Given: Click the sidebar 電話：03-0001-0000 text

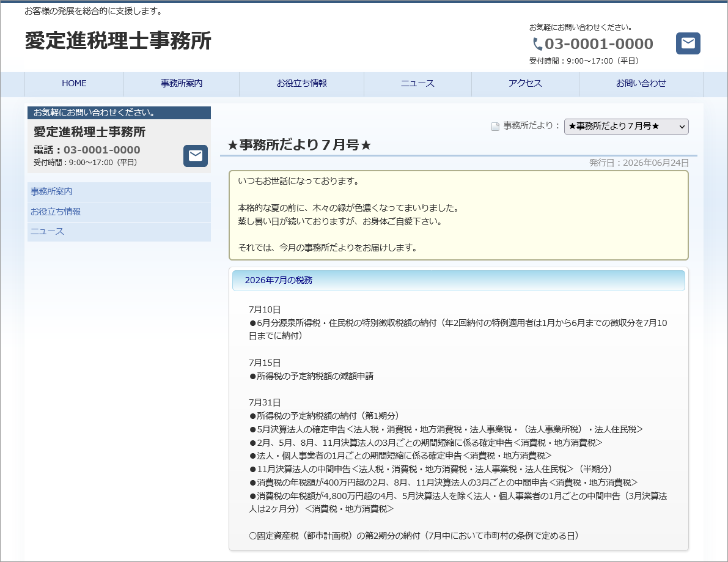Looking at the screenshot, I should click(x=87, y=150).
